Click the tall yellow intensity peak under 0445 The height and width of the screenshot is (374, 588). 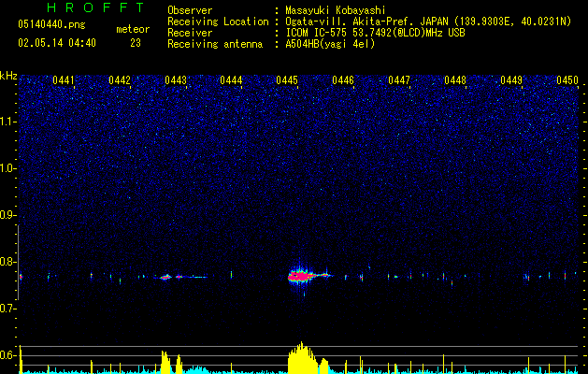coord(302,357)
